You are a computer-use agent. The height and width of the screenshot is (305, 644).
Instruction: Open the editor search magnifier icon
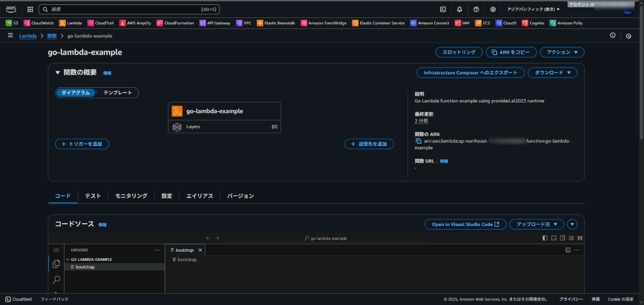pyautogui.click(x=56, y=279)
